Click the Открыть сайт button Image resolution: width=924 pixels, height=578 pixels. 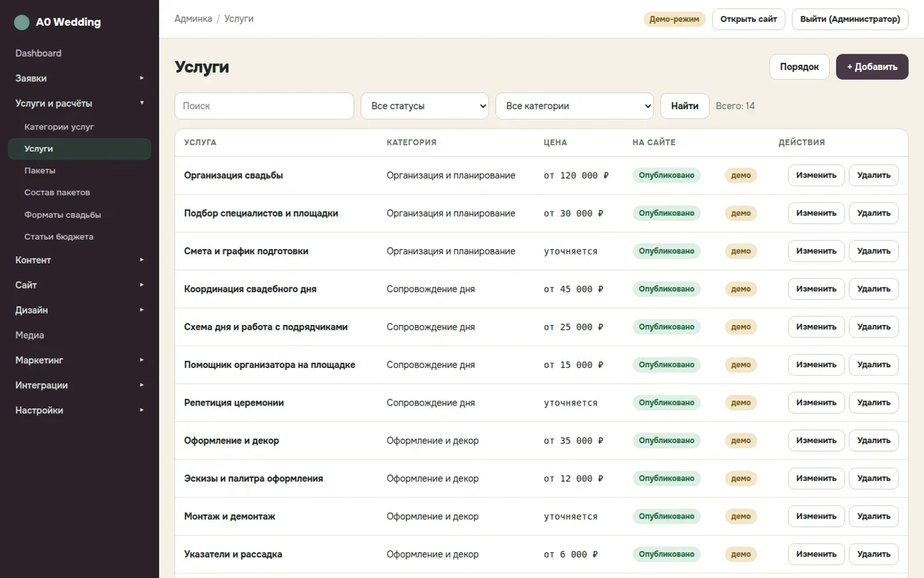click(x=748, y=19)
